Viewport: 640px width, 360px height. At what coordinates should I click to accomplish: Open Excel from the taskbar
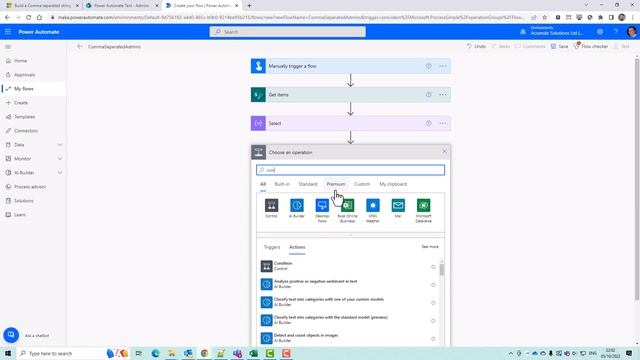coord(253,353)
